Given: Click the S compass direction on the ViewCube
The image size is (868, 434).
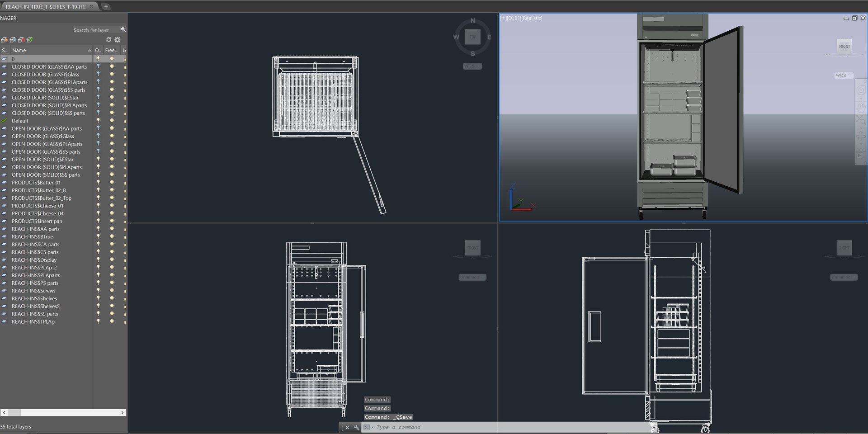Looking at the screenshot, I should tap(473, 54).
